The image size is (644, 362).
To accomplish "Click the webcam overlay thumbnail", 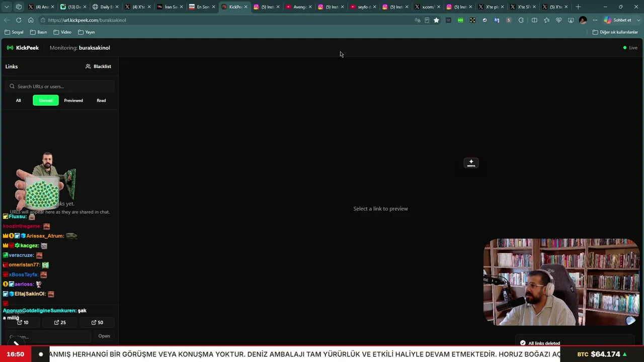I will coord(561,282).
